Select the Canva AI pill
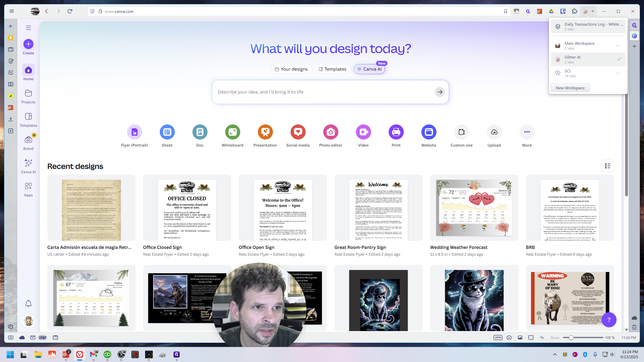The height and width of the screenshot is (362, 644). 369,69
